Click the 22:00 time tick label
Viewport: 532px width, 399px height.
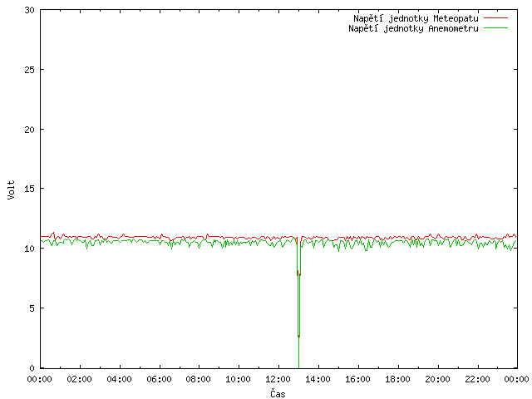click(x=477, y=379)
